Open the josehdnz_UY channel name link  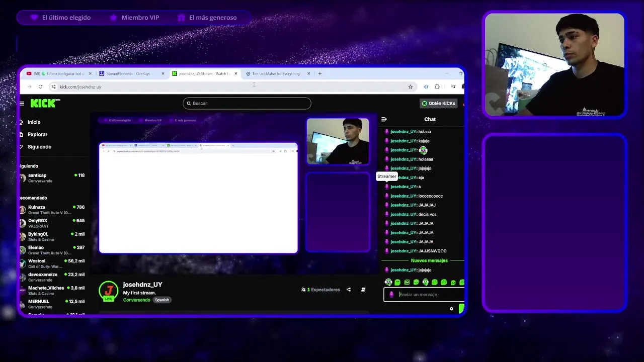[x=143, y=285]
